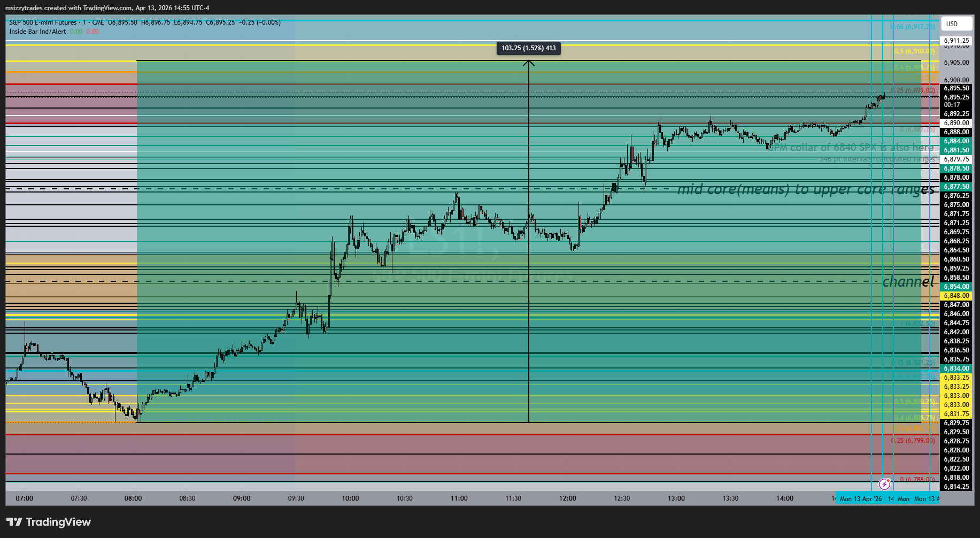Click the highlighted Mon 13 Apr '26 date label
The image size is (980, 538).
click(x=861, y=499)
